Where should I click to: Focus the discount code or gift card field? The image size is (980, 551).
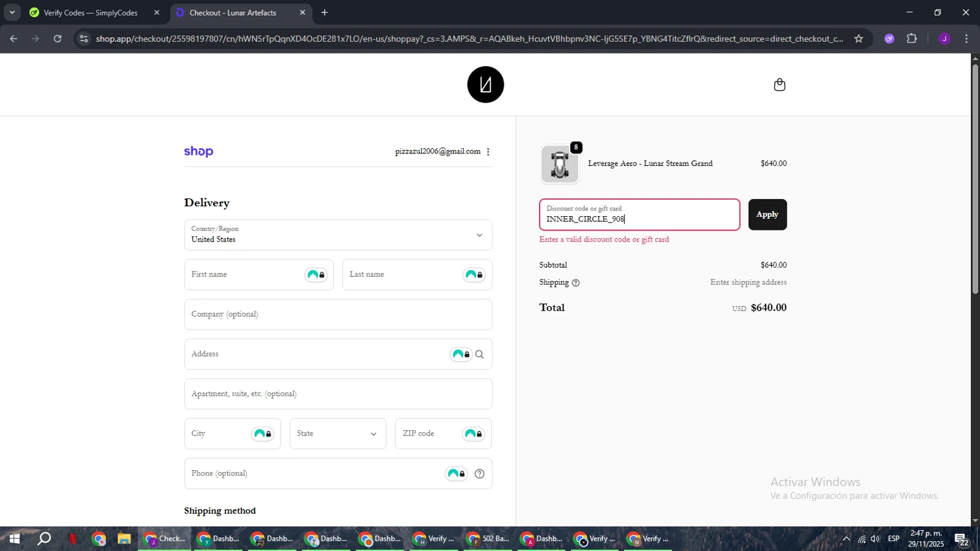[640, 215]
